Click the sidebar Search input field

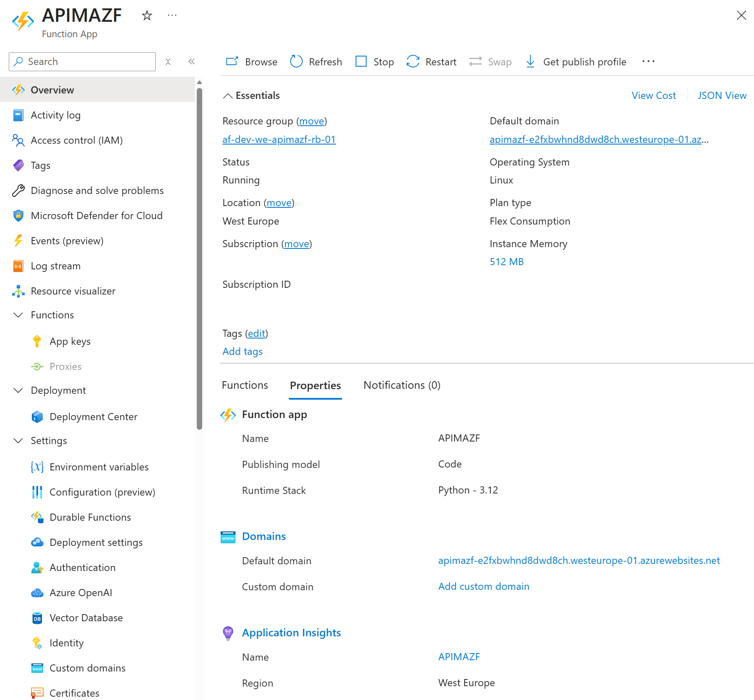(x=88, y=62)
